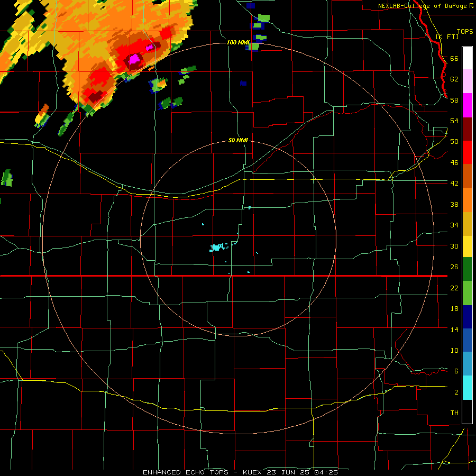Click the [K FT] units label
The height and width of the screenshot is (476, 476).
click(x=447, y=36)
